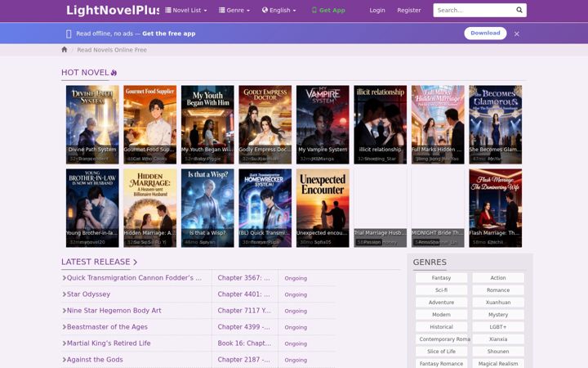Open Chapter 3567 link
Viewport: 588px width, 368px height.
point(243,278)
